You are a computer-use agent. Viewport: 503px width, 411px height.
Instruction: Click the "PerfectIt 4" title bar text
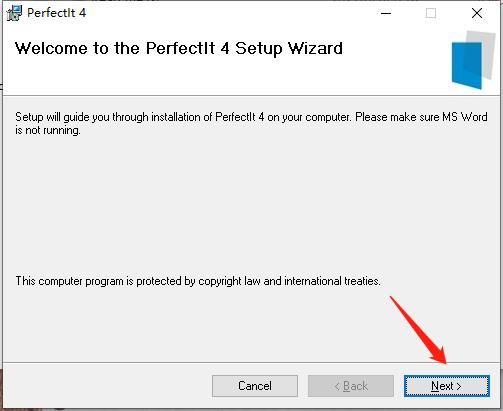tap(56, 13)
